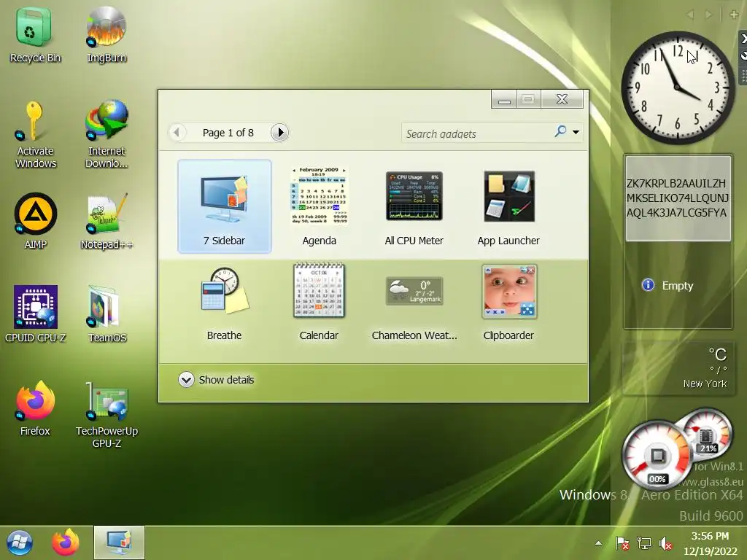Click the small RAM meter dial 21%
Screen dimensions: 747x560
click(707, 433)
